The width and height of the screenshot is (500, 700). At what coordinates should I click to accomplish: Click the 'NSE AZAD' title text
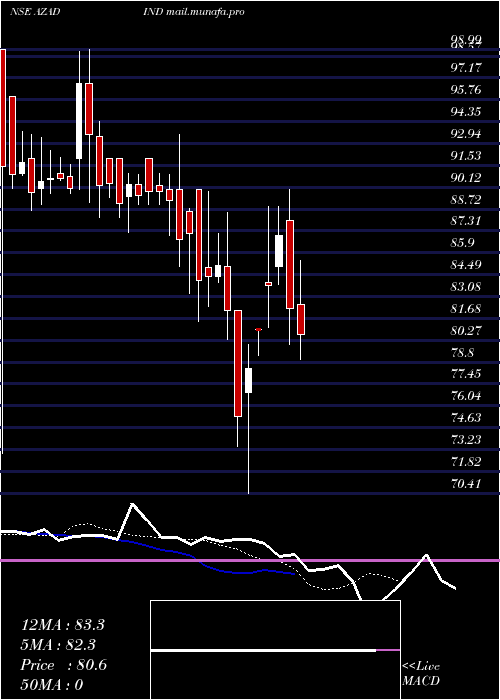tap(35, 12)
